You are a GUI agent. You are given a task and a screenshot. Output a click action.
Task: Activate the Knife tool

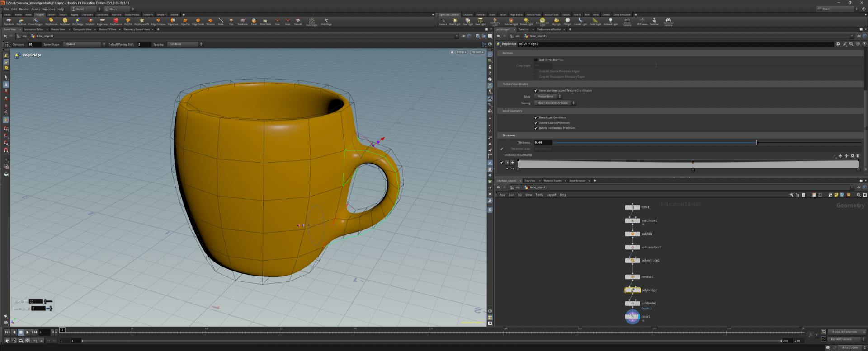click(x=221, y=21)
